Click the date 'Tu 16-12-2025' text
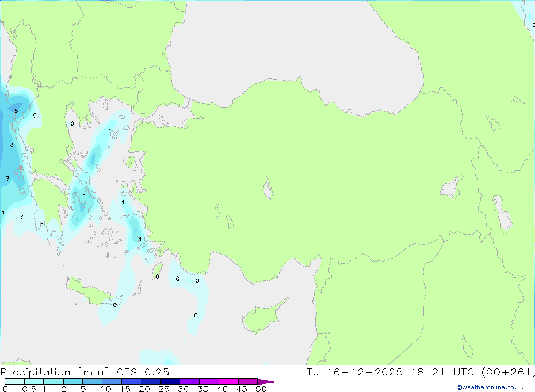 [354, 372]
